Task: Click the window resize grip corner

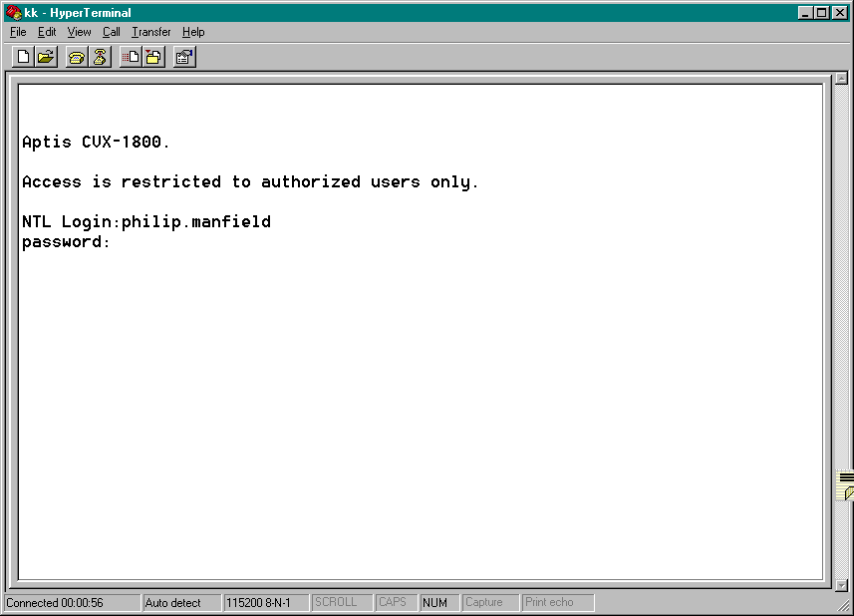Action: [x=842, y=604]
